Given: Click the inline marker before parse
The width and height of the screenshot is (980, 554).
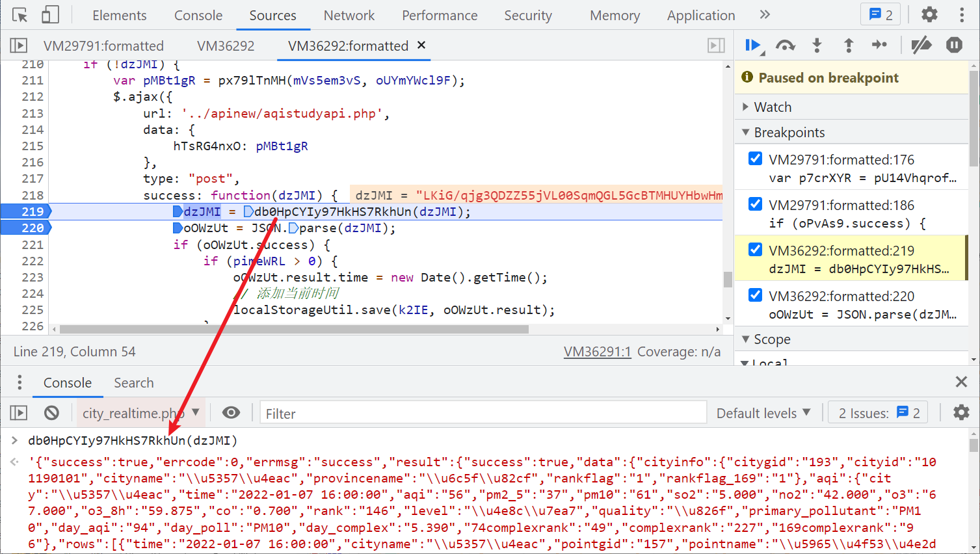Looking at the screenshot, I should (293, 228).
